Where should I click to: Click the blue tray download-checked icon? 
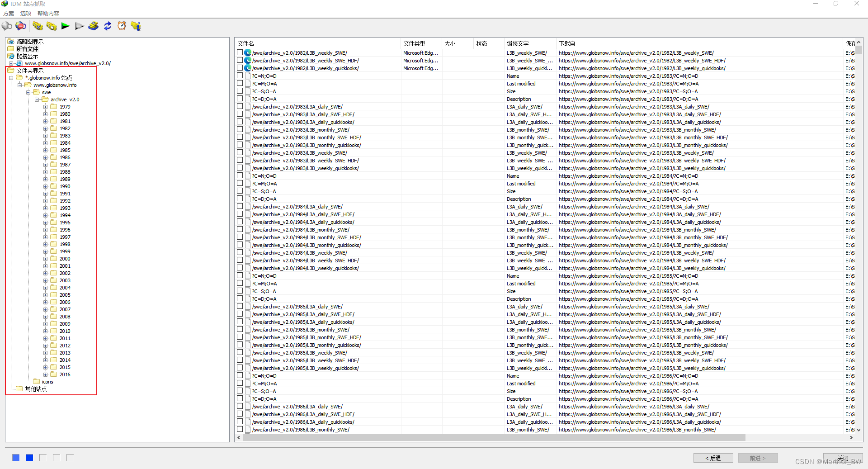click(x=94, y=26)
